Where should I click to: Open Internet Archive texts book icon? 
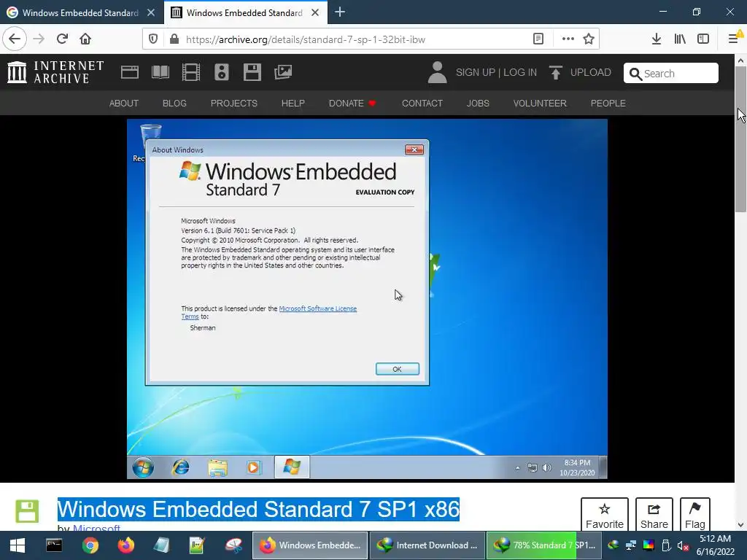pos(160,72)
